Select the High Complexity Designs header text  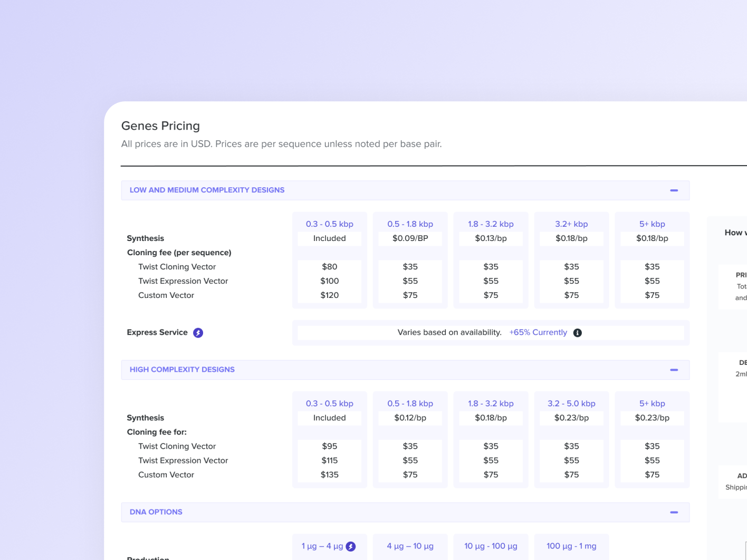pyautogui.click(x=182, y=369)
